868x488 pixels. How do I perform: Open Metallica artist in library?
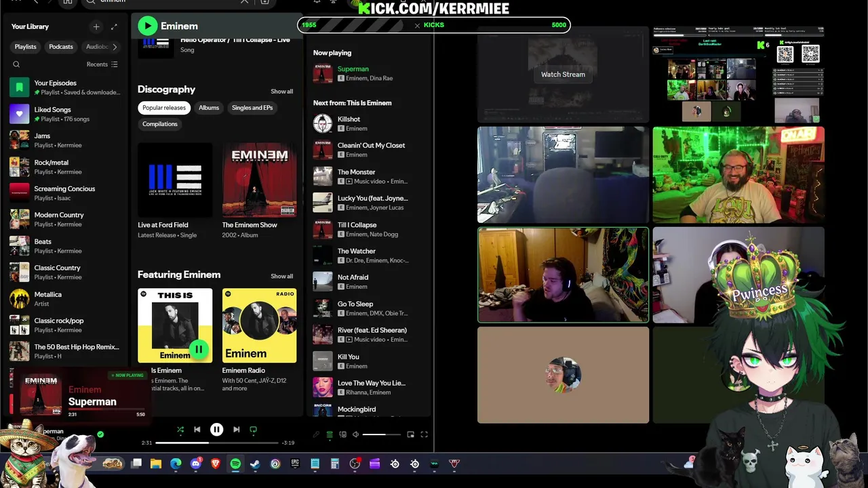pos(66,299)
